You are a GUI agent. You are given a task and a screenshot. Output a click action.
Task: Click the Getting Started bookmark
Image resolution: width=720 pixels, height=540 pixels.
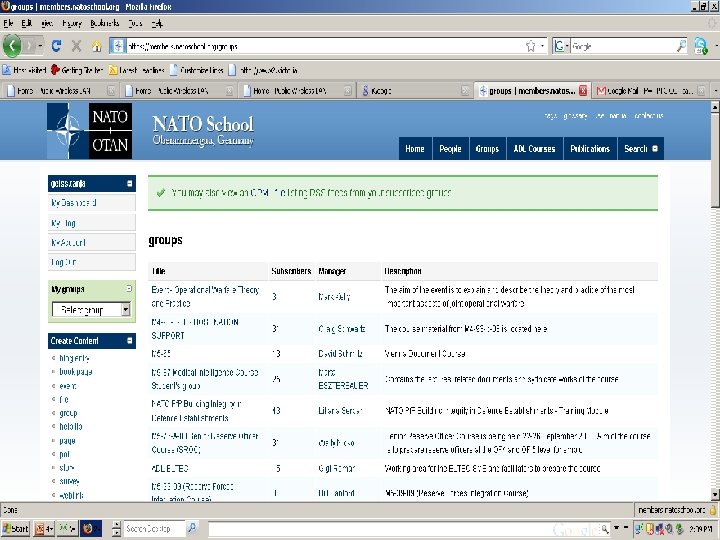coord(77,70)
